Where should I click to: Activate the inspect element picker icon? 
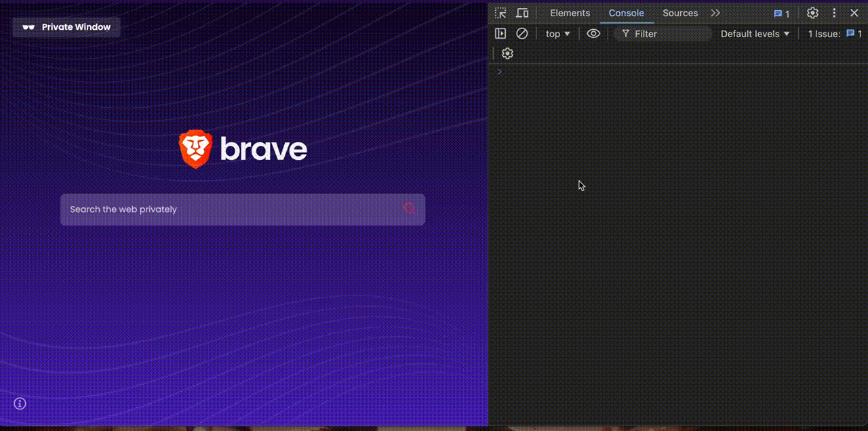[500, 13]
